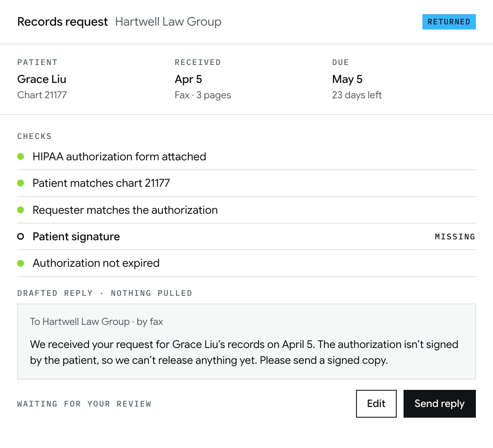Edit the drafted reply

[376, 404]
